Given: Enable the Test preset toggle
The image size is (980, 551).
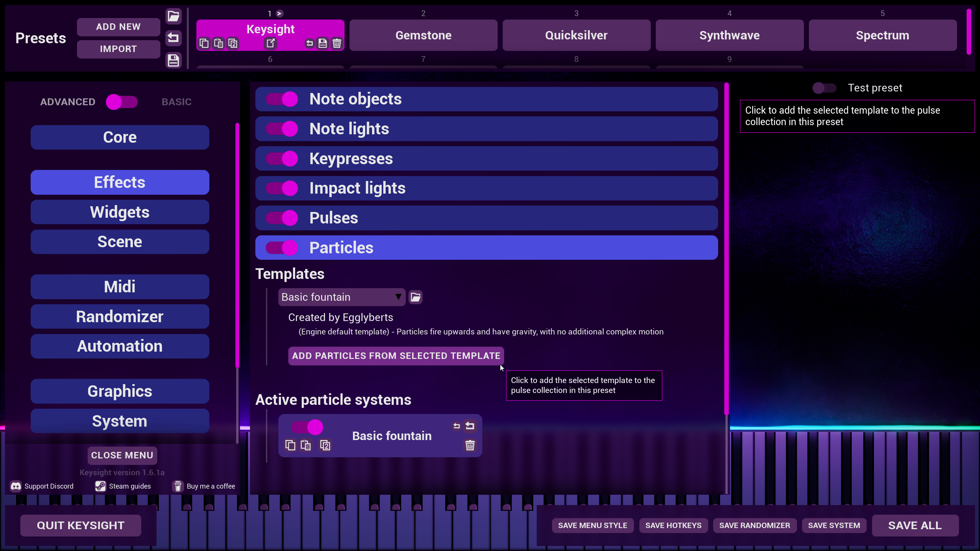Looking at the screenshot, I should [x=824, y=88].
